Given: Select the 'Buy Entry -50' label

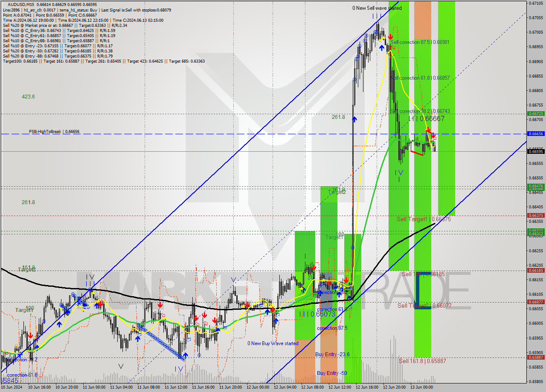Looking at the screenshot, I should click(331, 373).
